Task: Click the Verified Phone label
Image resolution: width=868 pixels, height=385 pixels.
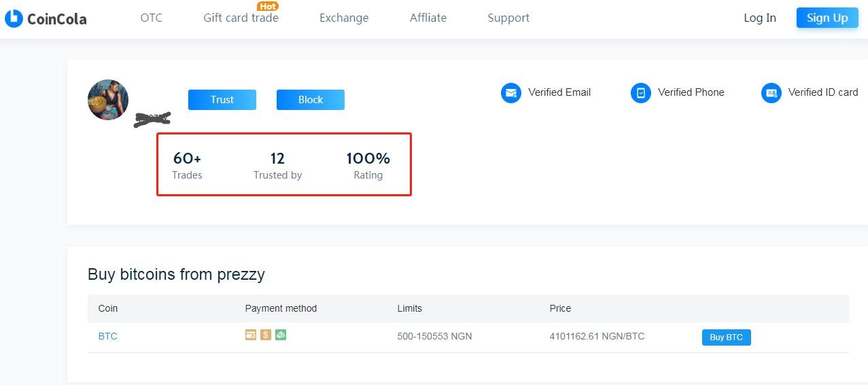Action: point(691,92)
